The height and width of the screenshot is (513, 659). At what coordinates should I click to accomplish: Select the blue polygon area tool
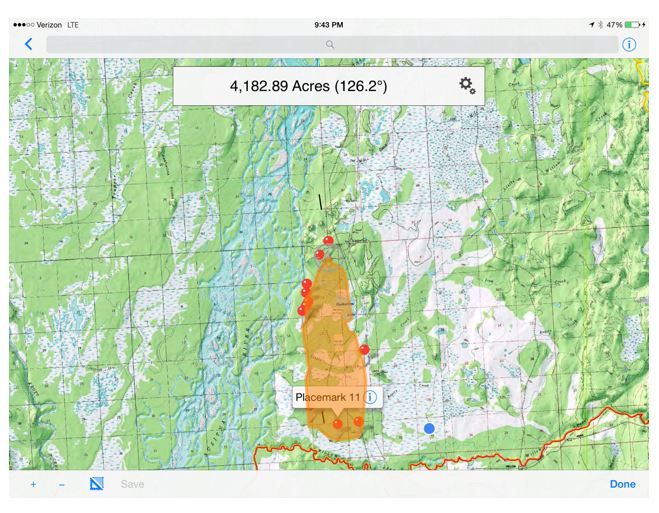(x=97, y=484)
